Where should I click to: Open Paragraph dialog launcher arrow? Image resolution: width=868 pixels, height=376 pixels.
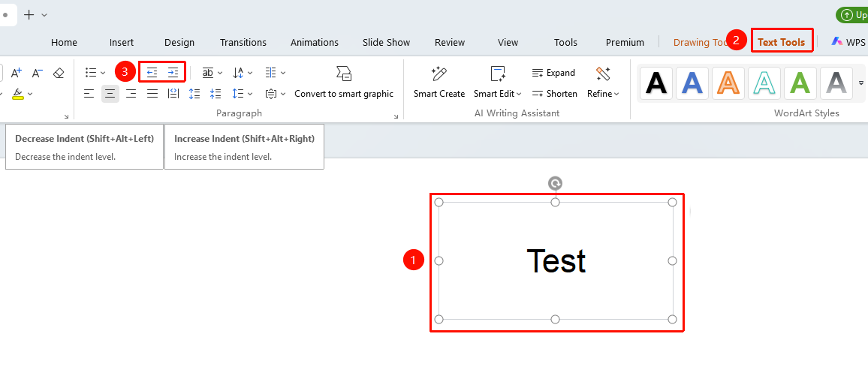pos(396,116)
